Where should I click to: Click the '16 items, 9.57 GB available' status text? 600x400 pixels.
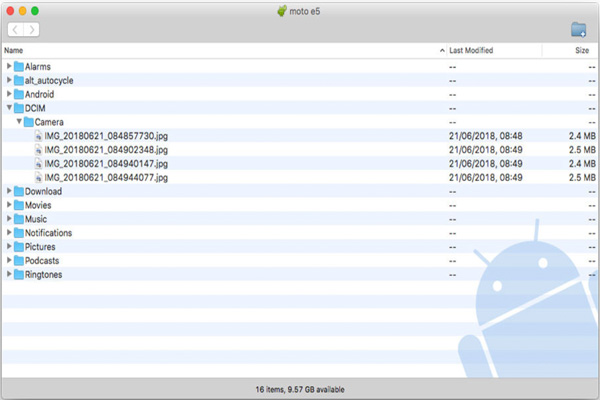click(x=300, y=389)
